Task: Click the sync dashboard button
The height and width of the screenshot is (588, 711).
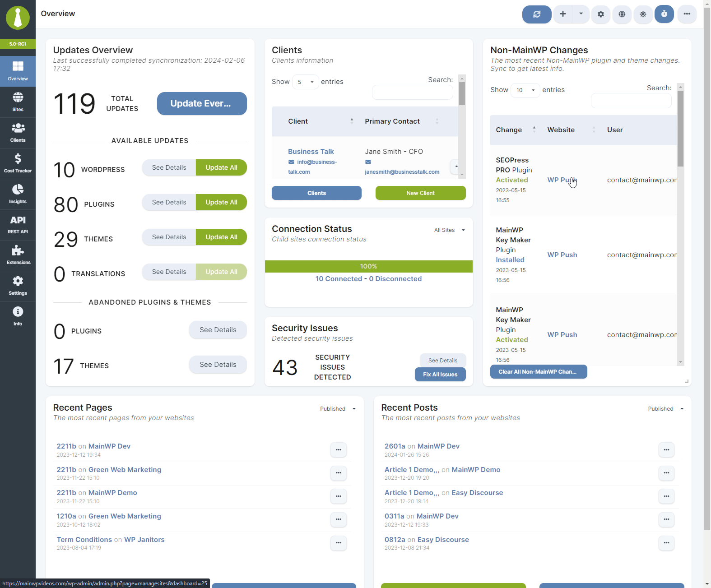Action: [537, 14]
